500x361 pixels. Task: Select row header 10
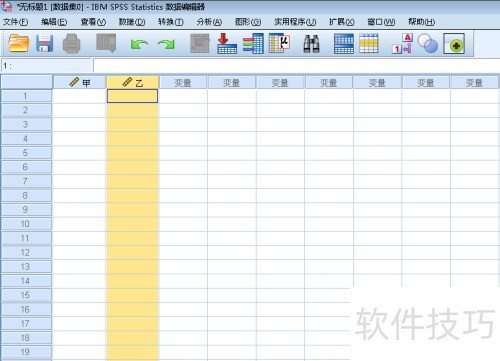point(26,224)
